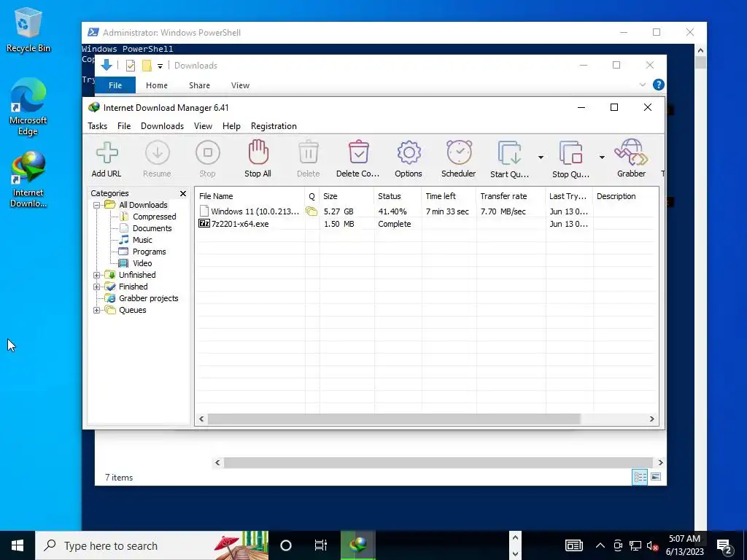Select the All Downloads category
This screenshot has width=747, height=560.
click(143, 205)
